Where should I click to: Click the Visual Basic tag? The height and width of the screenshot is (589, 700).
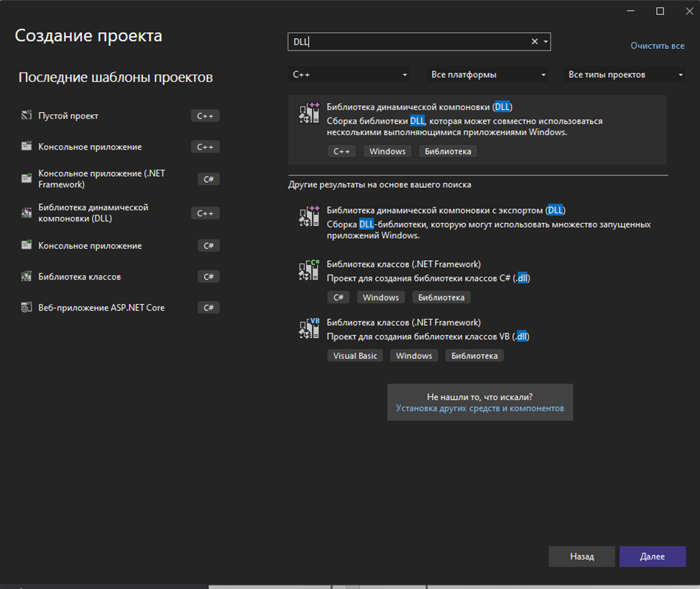355,356
